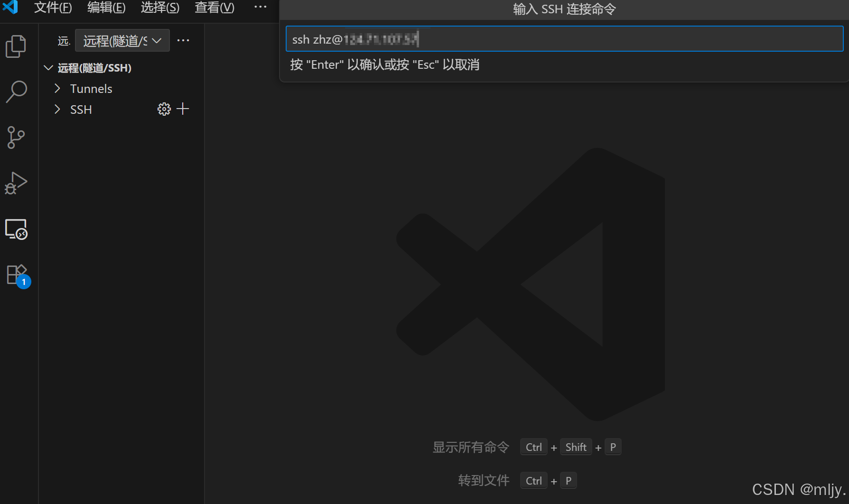The height and width of the screenshot is (504, 849).
Task: Open the 查看(V) menu
Action: pos(215,8)
